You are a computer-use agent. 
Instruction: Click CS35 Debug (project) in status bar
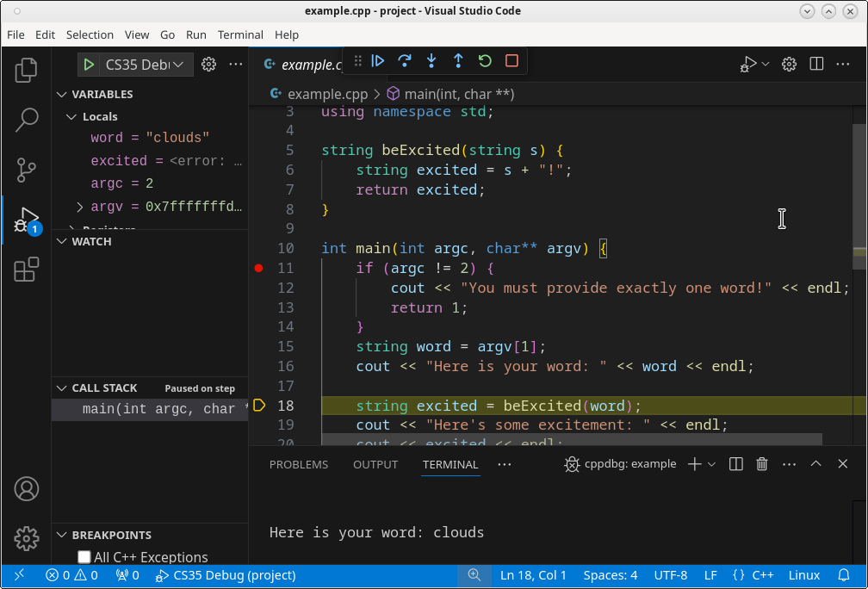point(226,576)
